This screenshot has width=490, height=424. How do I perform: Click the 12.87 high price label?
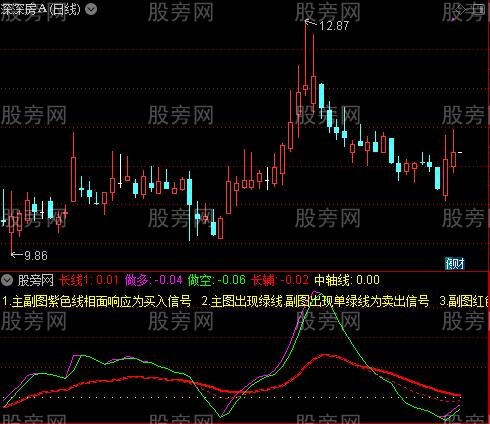334,26
